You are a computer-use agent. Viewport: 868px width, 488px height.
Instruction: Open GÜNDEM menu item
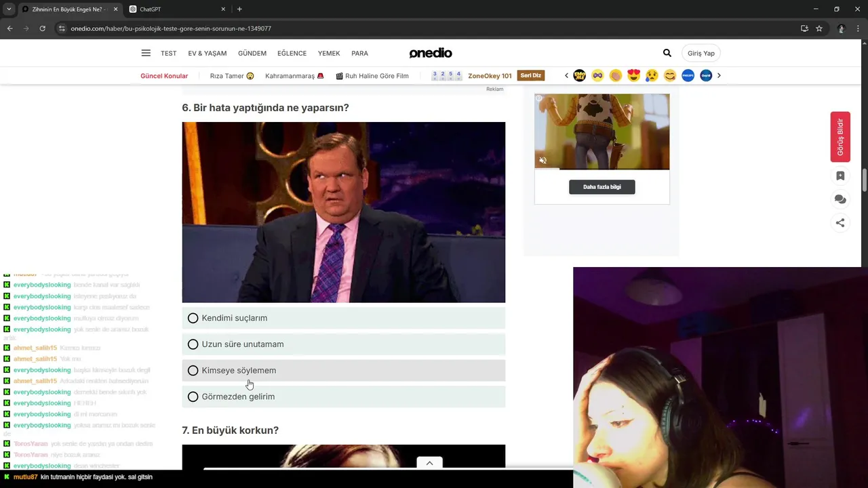pyautogui.click(x=252, y=54)
